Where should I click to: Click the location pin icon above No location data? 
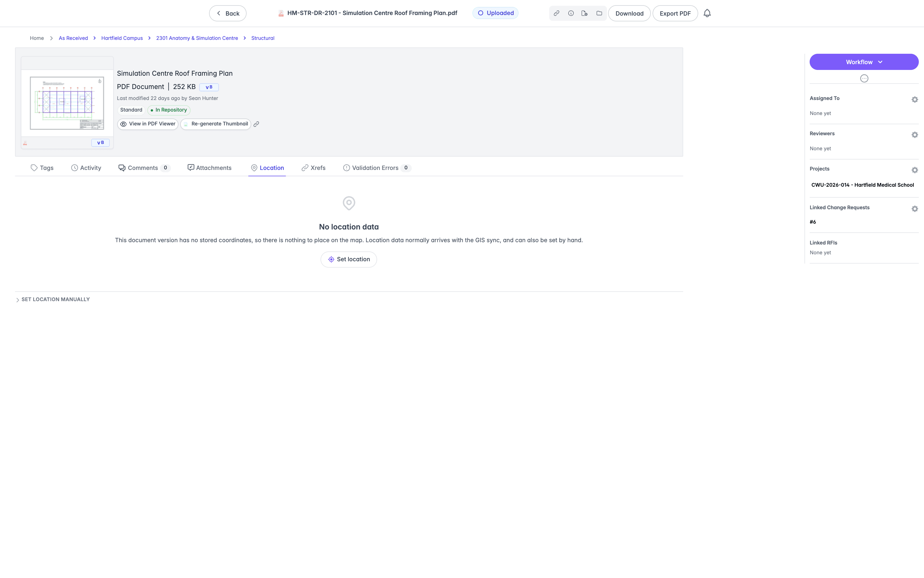coord(349,203)
